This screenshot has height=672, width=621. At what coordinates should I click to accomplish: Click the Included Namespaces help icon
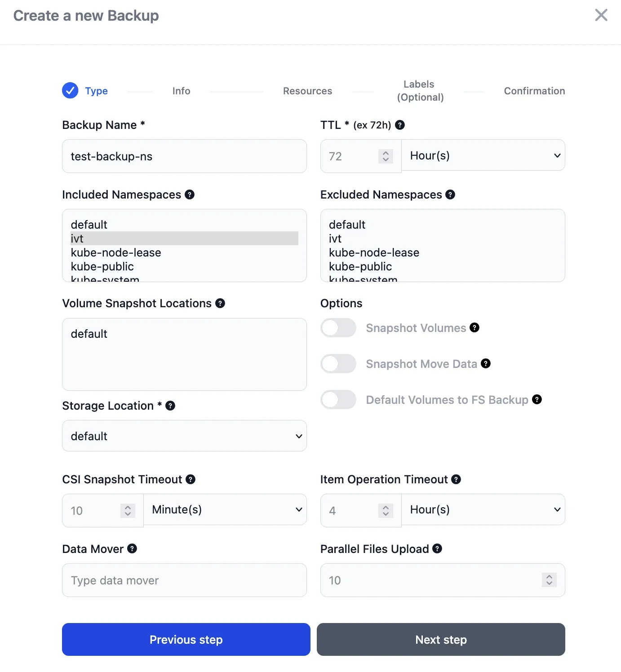190,195
